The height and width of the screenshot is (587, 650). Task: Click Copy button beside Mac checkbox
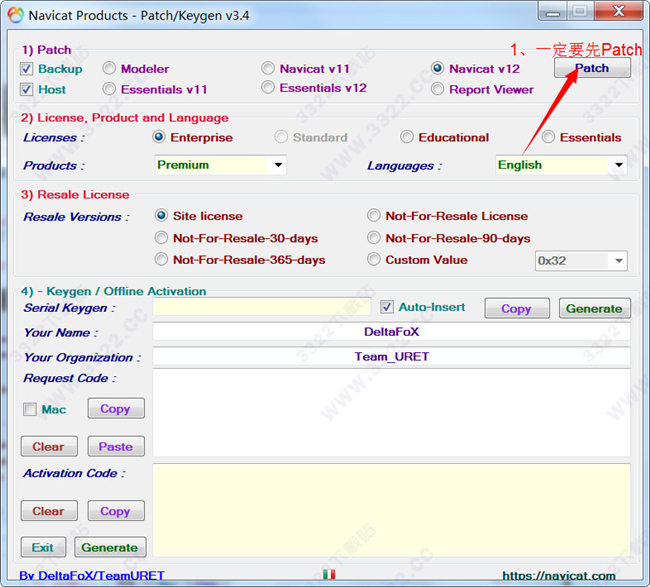(116, 408)
